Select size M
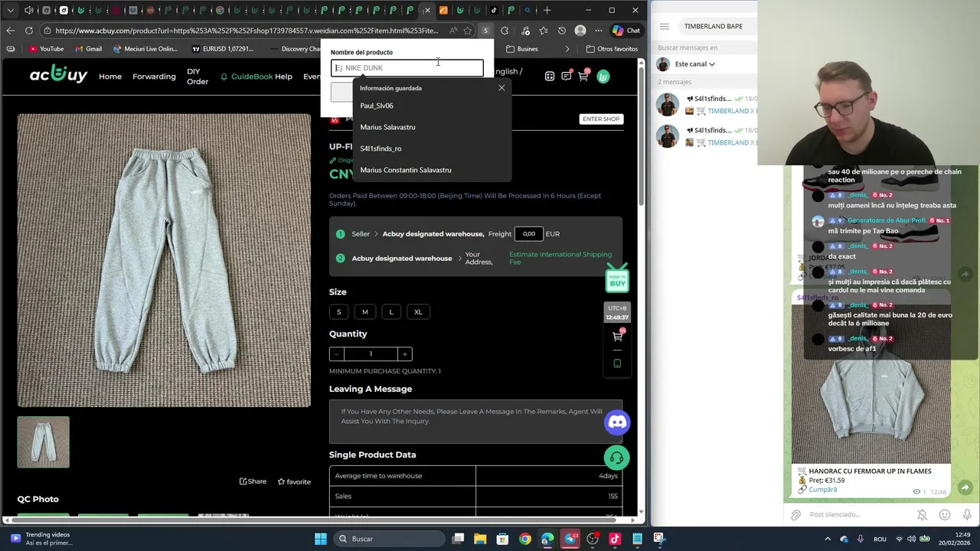Image resolution: width=980 pixels, height=551 pixels. coord(365,311)
